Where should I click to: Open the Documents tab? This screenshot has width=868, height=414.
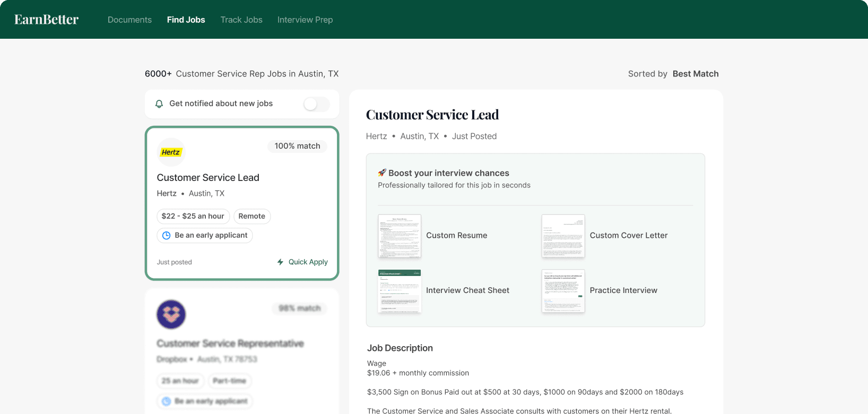pos(129,20)
